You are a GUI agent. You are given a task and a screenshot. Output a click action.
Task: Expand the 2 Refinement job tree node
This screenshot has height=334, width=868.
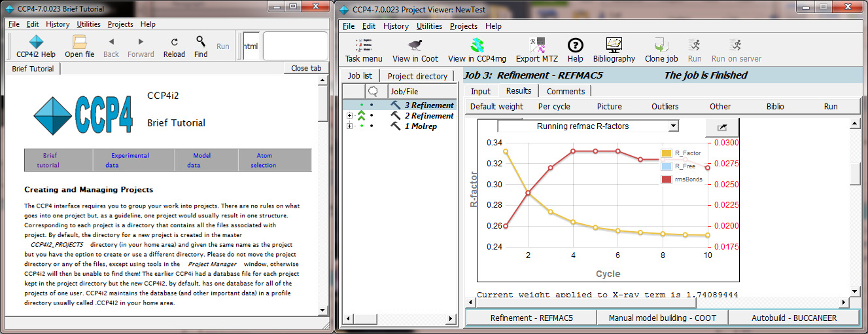pos(349,116)
